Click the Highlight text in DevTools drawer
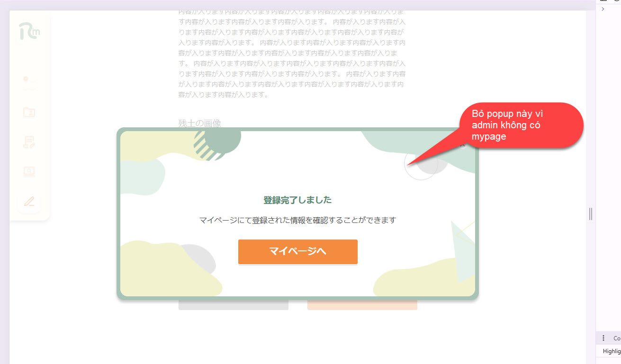621x364 pixels. click(x=611, y=351)
